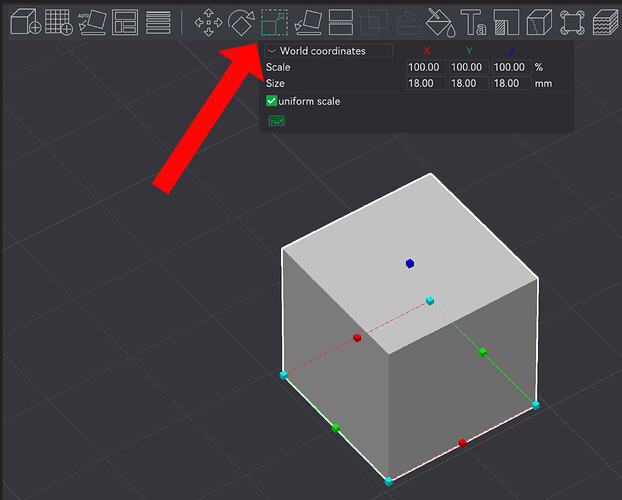
Task: Click the red scale handle on the front bottom edge
Action: click(462, 443)
